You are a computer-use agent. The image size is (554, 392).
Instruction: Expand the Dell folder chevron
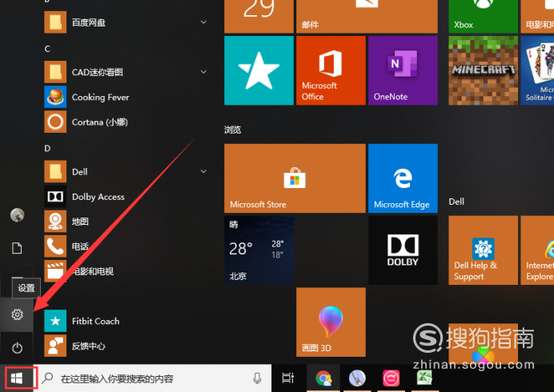tap(203, 172)
